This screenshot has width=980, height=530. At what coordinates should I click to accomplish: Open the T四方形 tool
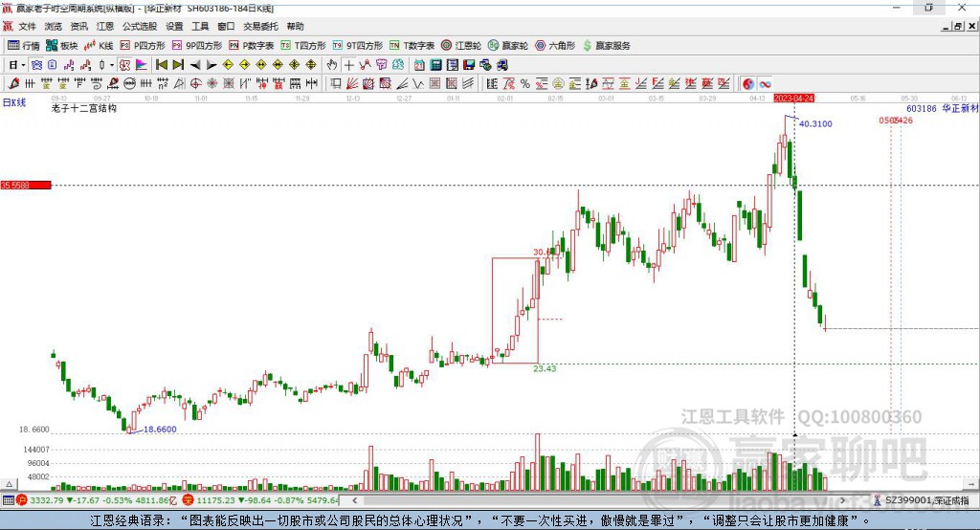pos(303,46)
